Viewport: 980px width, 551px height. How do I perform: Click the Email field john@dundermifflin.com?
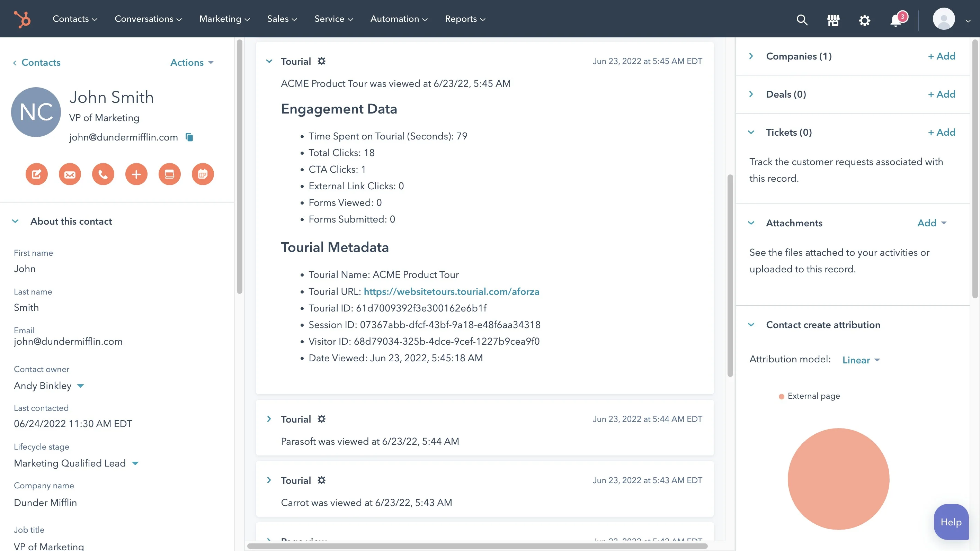68,341
